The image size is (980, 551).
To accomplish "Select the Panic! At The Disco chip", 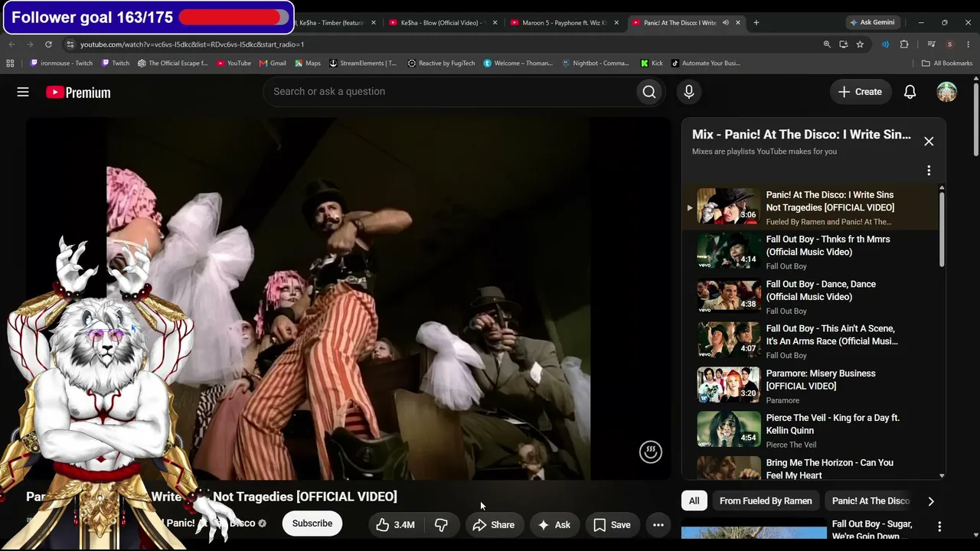I will pyautogui.click(x=871, y=501).
